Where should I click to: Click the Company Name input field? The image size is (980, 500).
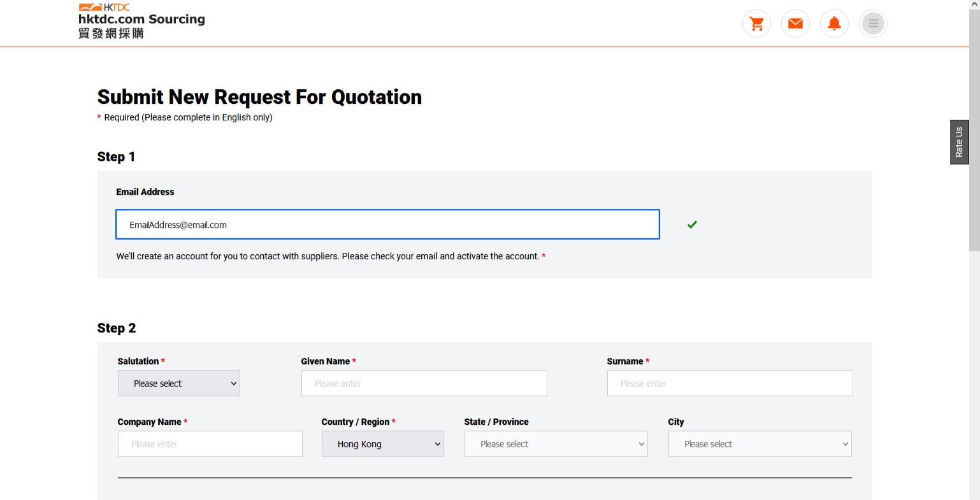[210, 444]
